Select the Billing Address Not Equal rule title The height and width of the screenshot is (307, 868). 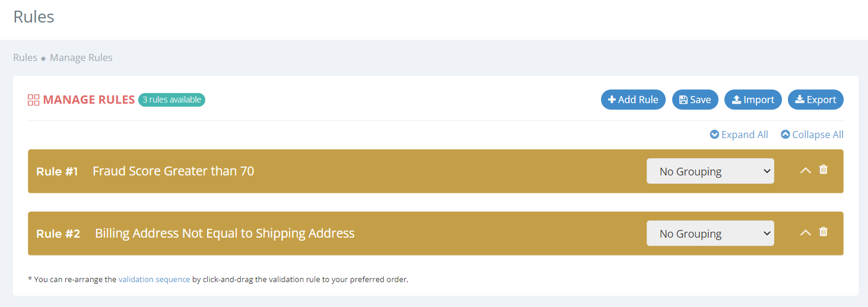(225, 234)
